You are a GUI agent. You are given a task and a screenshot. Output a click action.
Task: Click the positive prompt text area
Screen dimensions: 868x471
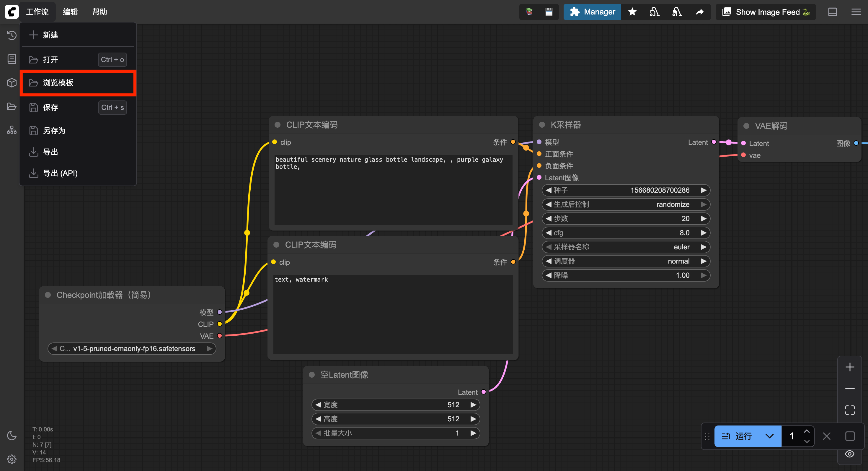tap(393, 189)
